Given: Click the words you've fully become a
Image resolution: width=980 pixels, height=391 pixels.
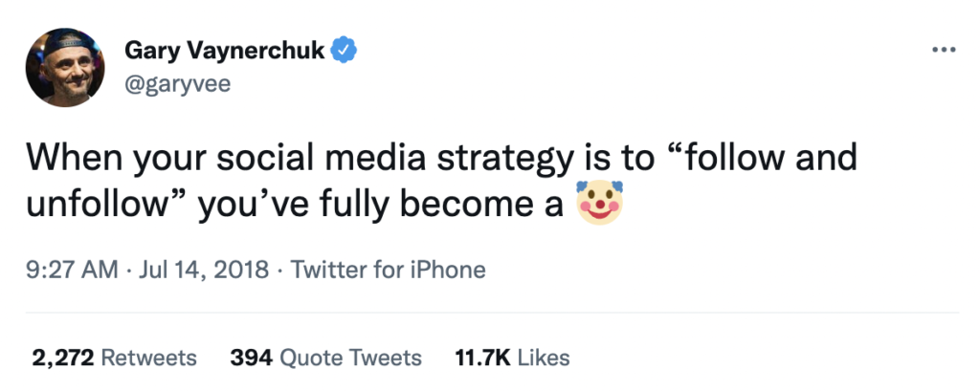Looking at the screenshot, I should tap(380, 206).
